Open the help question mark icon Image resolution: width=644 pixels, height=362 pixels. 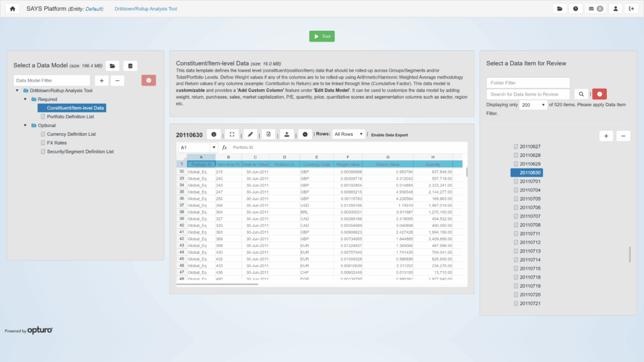576,9
